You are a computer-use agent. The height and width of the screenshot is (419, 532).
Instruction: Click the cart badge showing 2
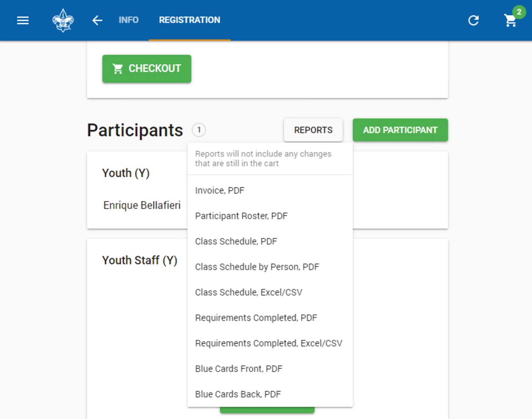pyautogui.click(x=519, y=12)
